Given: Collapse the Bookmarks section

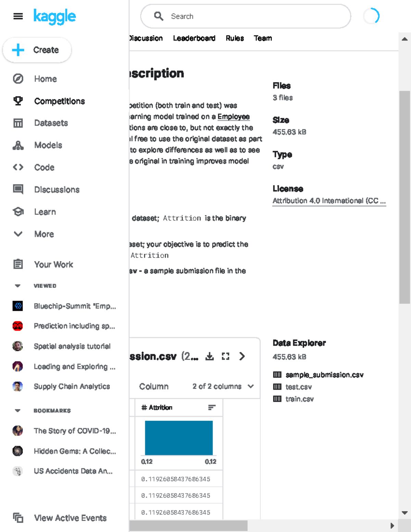Looking at the screenshot, I should pos(18,410).
